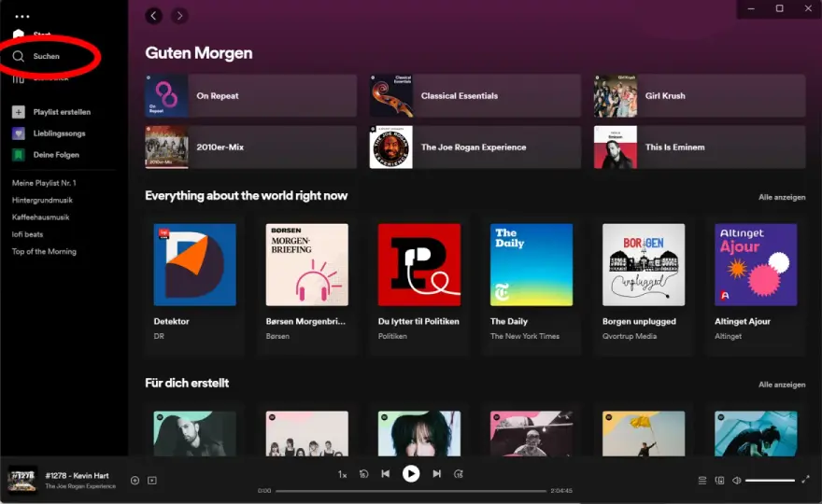Click the green bookmark icon for Deine Folgen
The width and height of the screenshot is (822, 504).
pos(19,155)
